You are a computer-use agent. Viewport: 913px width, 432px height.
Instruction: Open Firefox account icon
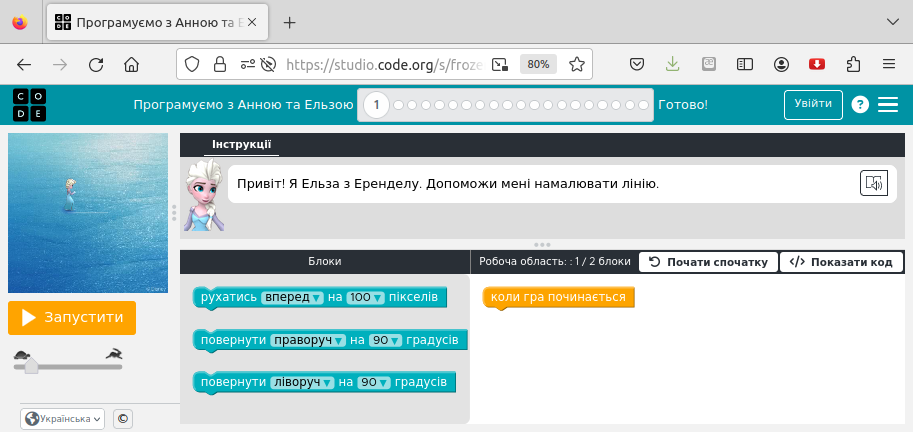[x=781, y=64]
